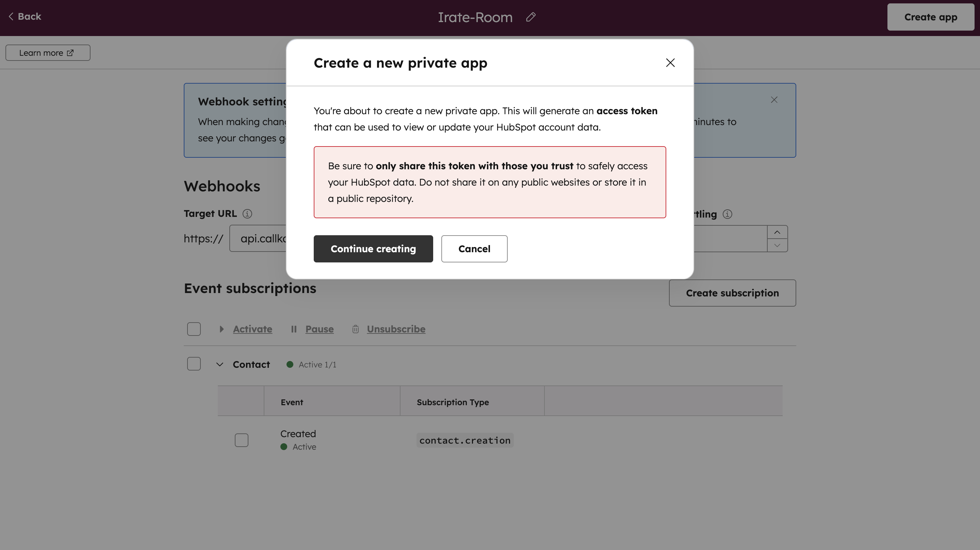Screen dimensions: 980x550
Task: Activate subscriptions using the play icon
Action: 222,329
